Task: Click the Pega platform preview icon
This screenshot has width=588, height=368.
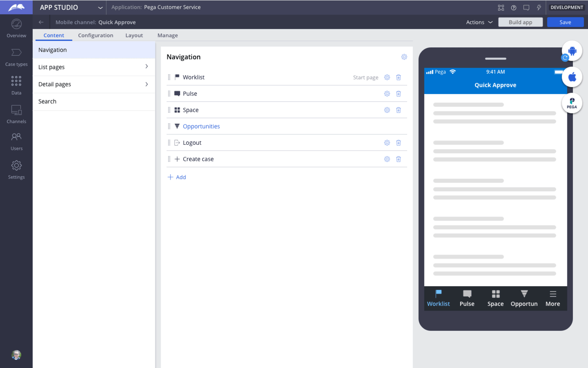Action: [572, 103]
